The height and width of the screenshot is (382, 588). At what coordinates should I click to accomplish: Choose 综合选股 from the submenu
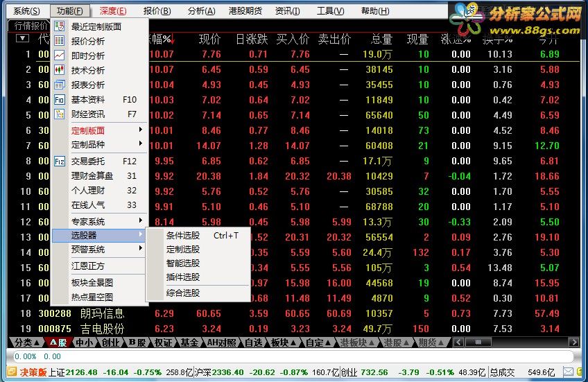198,293
